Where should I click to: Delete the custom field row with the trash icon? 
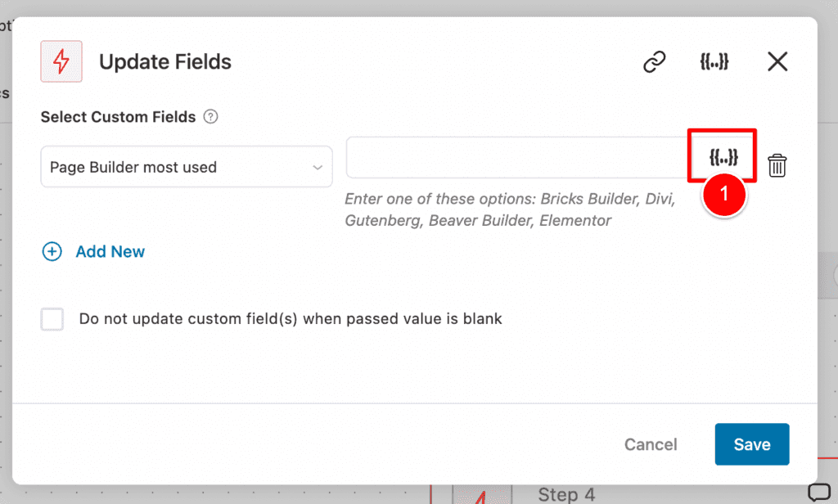[777, 164]
